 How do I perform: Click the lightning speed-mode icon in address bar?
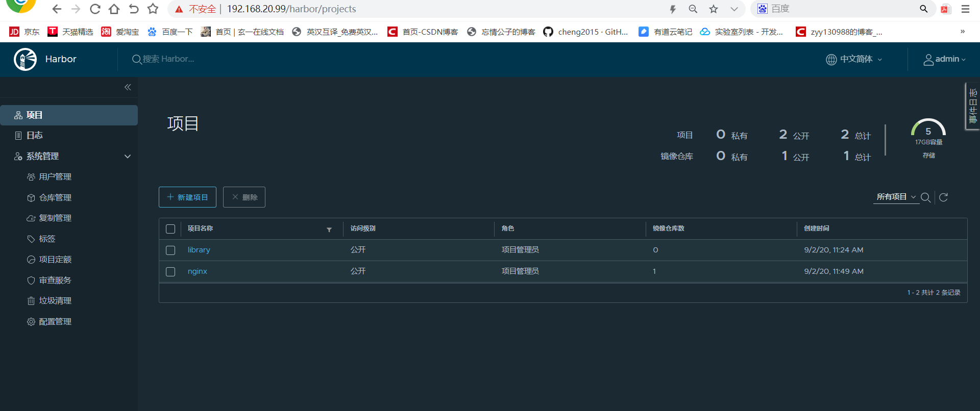[x=673, y=9]
